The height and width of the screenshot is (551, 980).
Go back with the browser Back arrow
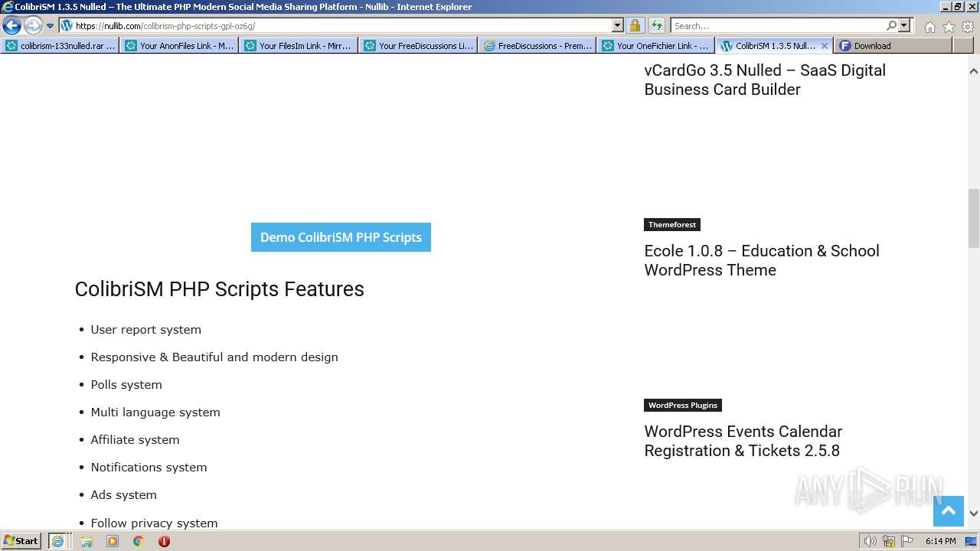tap(11, 25)
